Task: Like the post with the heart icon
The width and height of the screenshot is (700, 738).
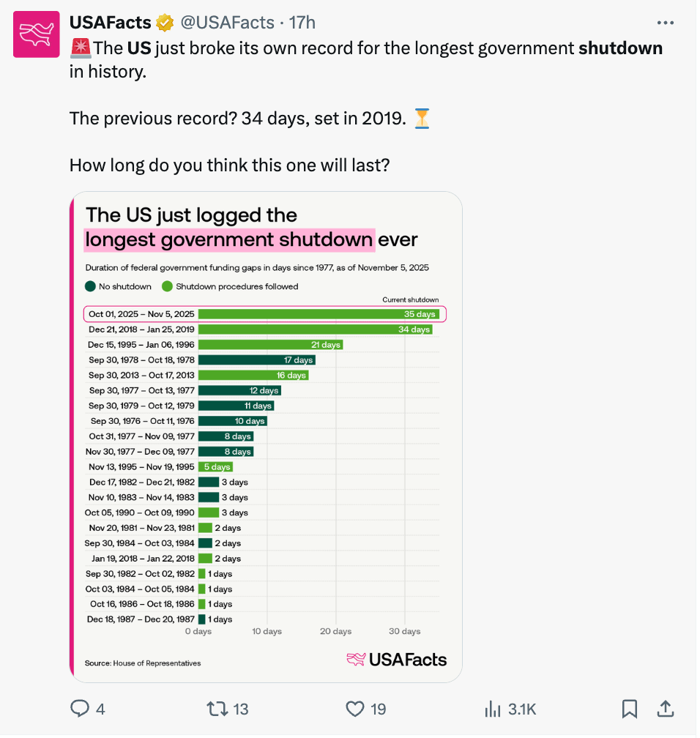Action: click(x=355, y=709)
